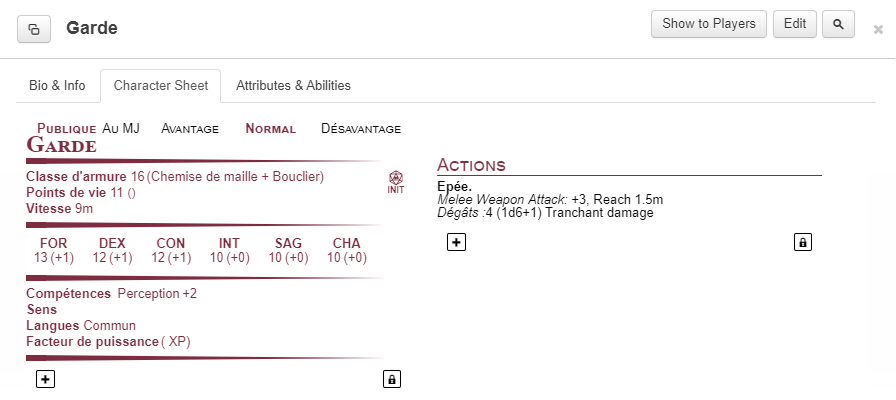The width and height of the screenshot is (896, 400).
Task: Open the Bio & Info tab
Action: coord(56,85)
